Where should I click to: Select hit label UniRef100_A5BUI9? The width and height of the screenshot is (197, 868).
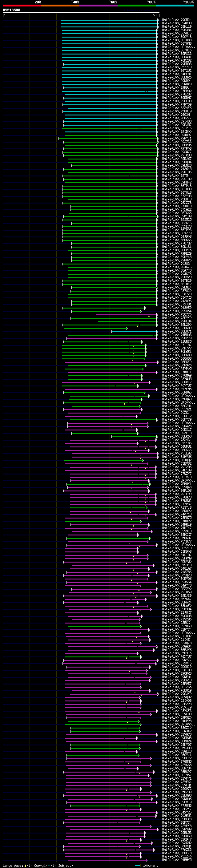point(177,111)
